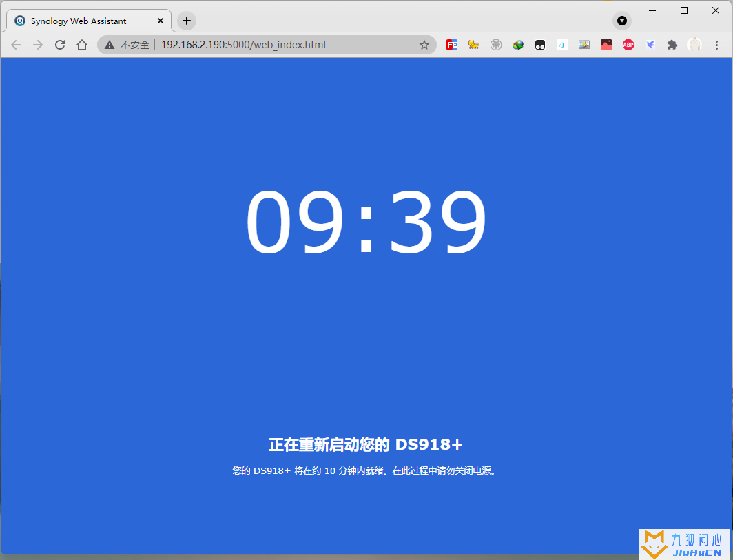Minimize the browser window
The height and width of the screenshot is (560, 733).
(652, 10)
